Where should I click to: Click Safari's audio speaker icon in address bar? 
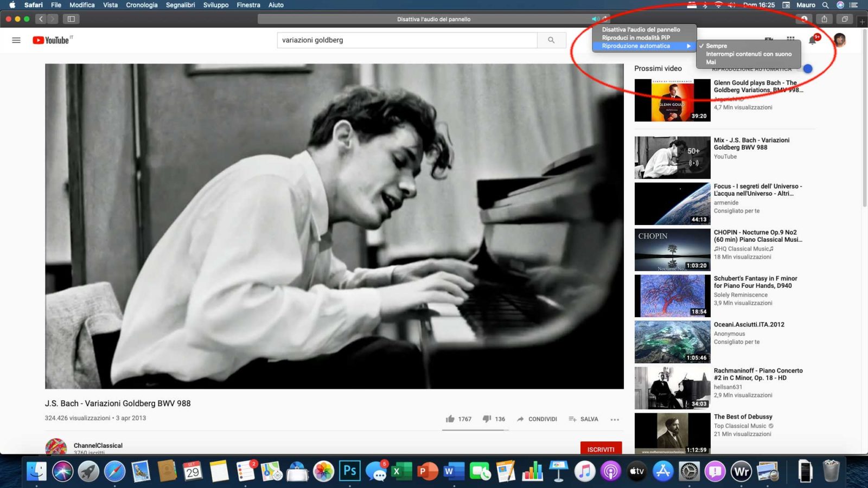point(595,19)
